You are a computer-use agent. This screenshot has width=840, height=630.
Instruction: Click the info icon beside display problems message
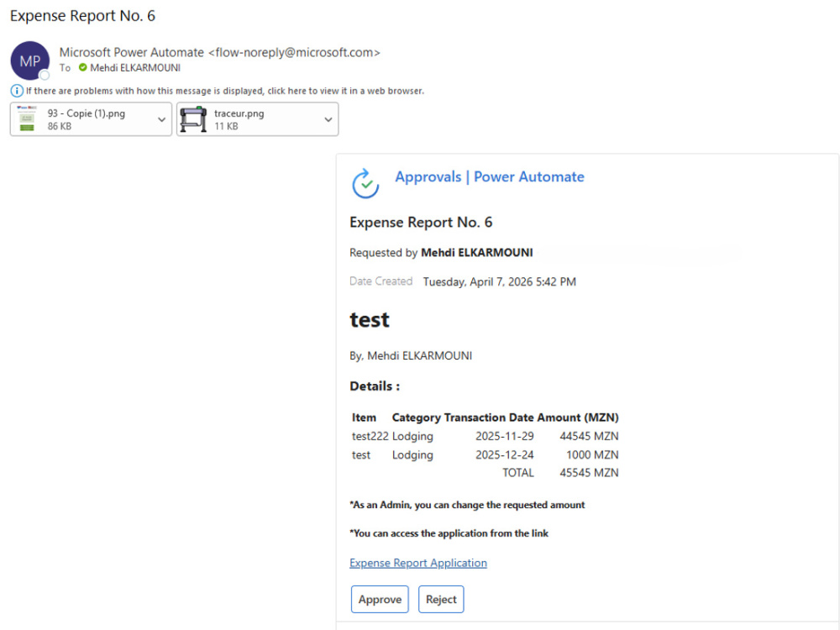[x=17, y=91]
